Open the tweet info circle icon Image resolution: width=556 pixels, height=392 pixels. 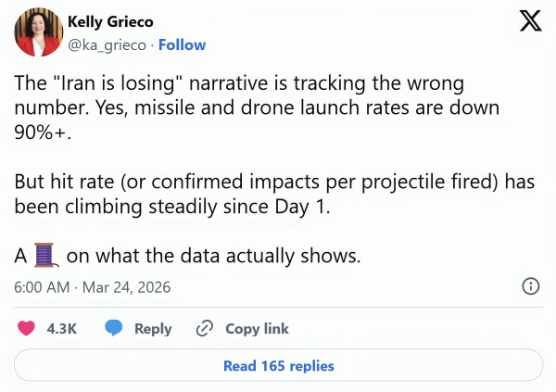(x=532, y=285)
